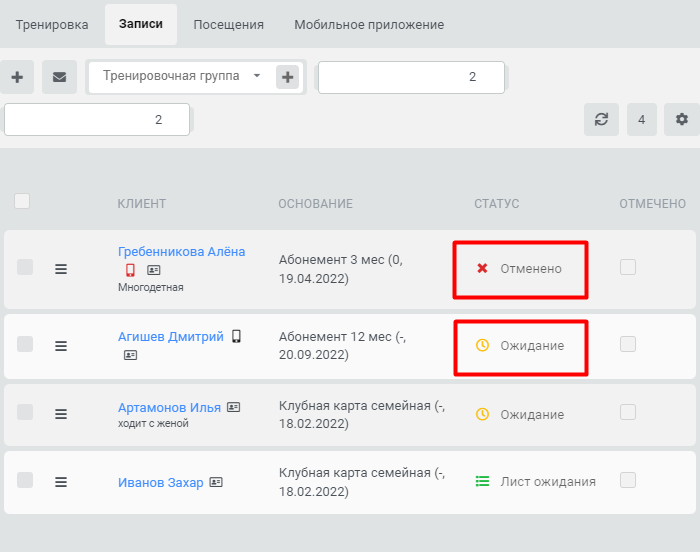Tick Отмечено checkbox for Артамонов Илья
The width and height of the screenshot is (700, 552).
click(628, 412)
